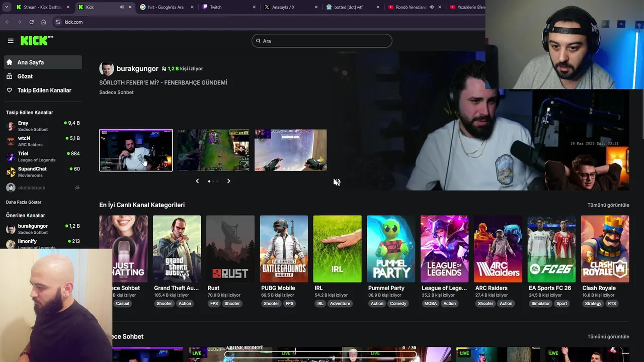The image size is (644, 362).
Task: Open EA Sports FC 26 category card
Action: click(551, 249)
